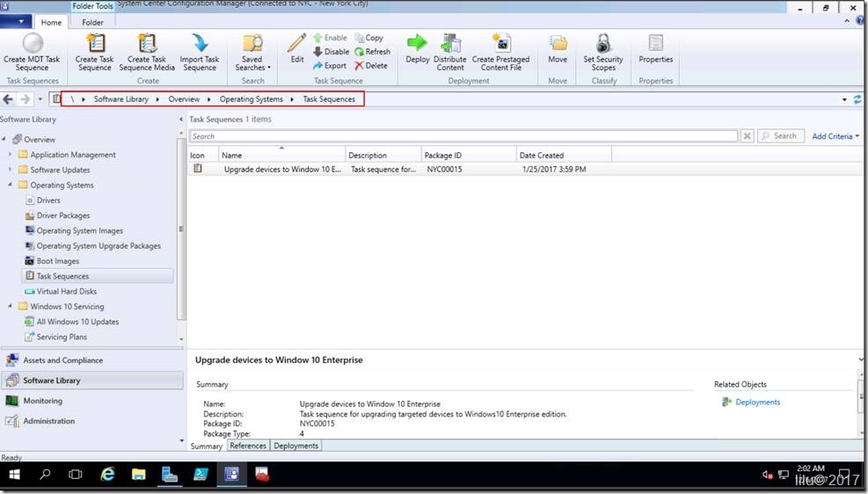Select Operating System Images node
Viewport: 868px width, 494px height.
point(74,230)
